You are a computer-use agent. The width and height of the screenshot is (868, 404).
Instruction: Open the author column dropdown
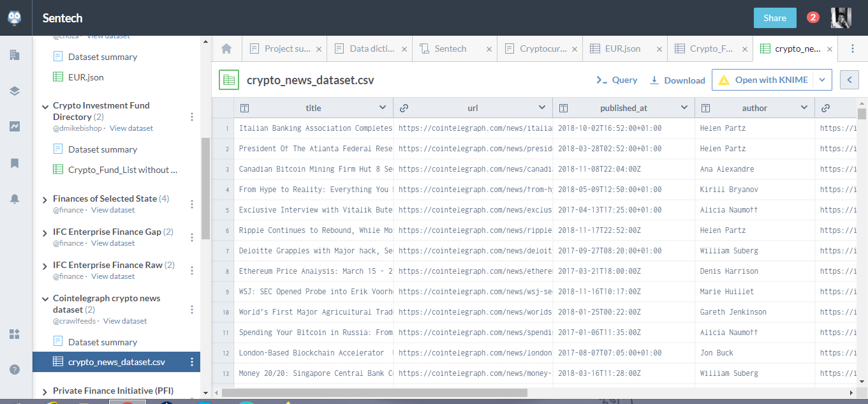[804, 108]
